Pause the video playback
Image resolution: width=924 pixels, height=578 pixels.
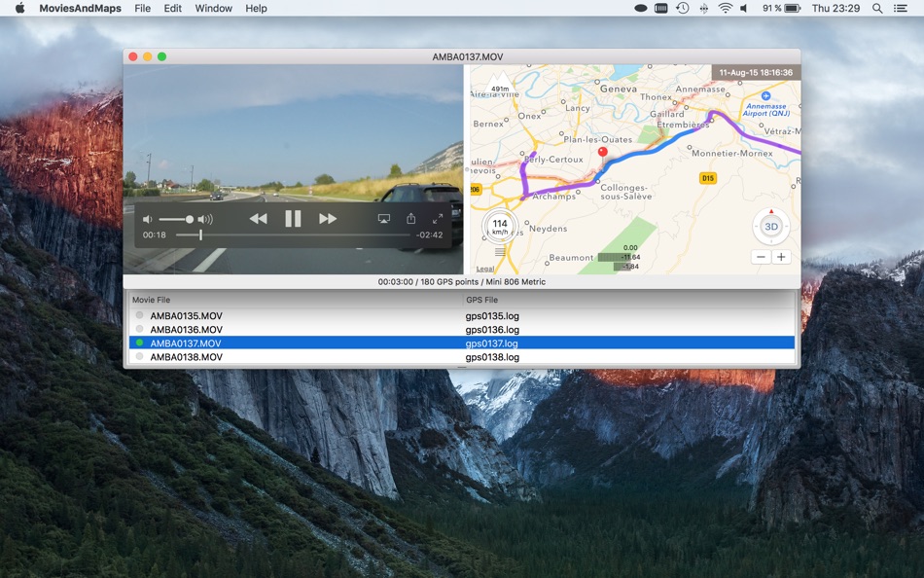(x=293, y=219)
